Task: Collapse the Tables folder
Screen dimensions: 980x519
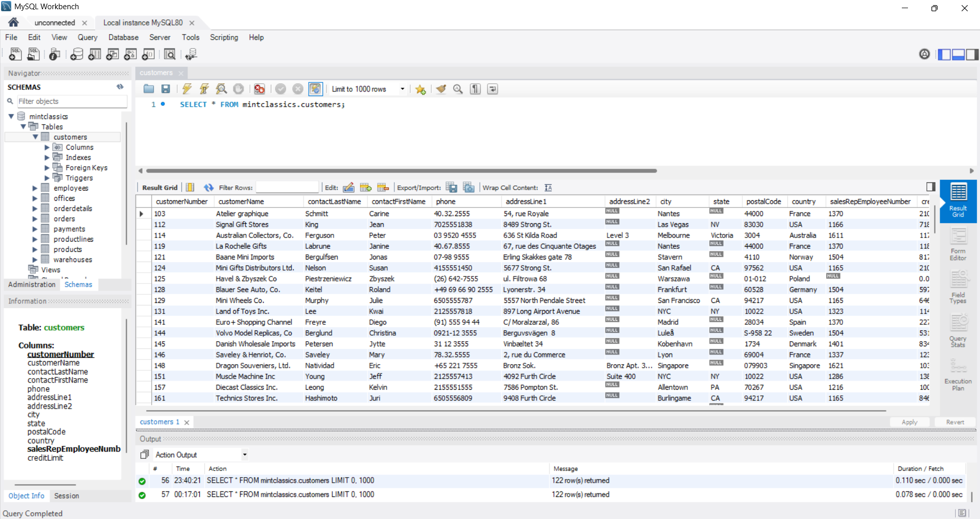Action: (23, 127)
